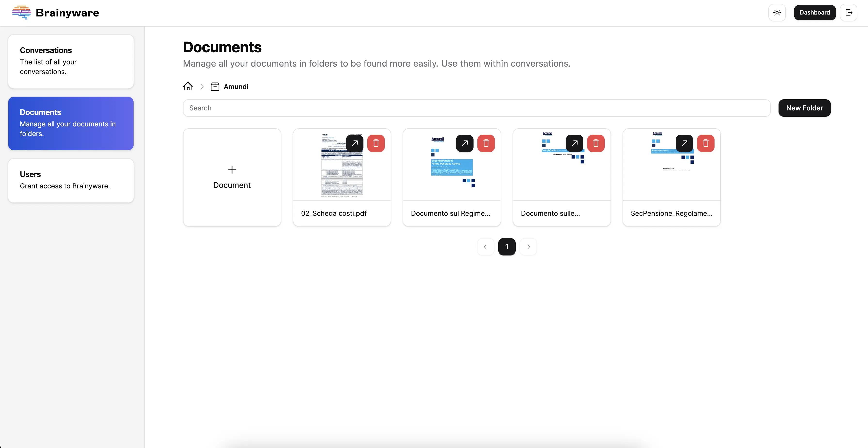This screenshot has width=868, height=448.
Task: Click the Dashboard button
Action: (x=814, y=13)
